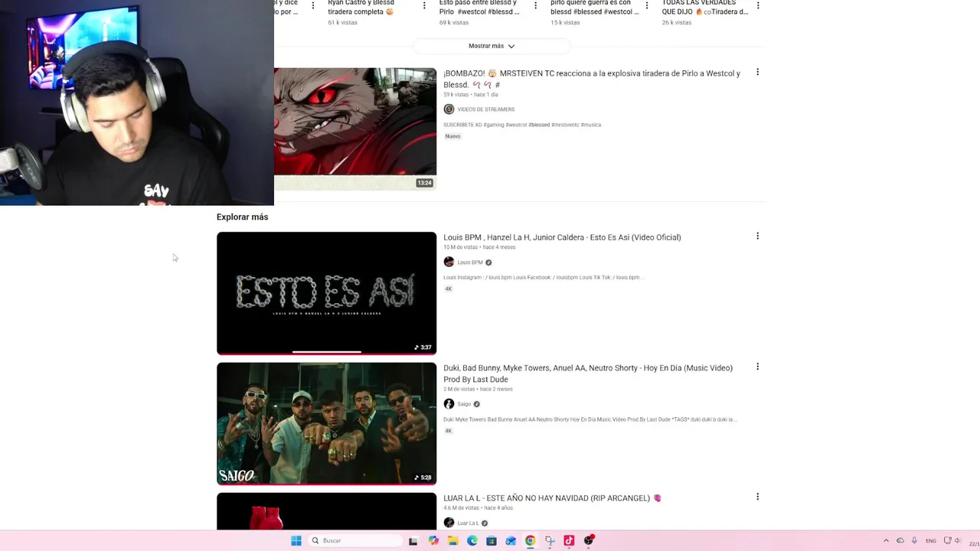Click the 4K badge under Louis BPM video

(449, 289)
